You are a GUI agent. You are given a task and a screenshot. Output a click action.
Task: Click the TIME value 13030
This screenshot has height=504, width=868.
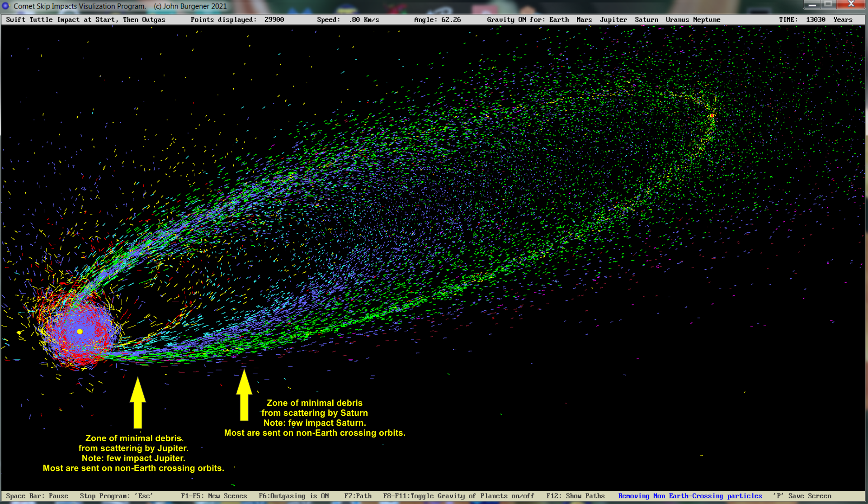click(815, 19)
